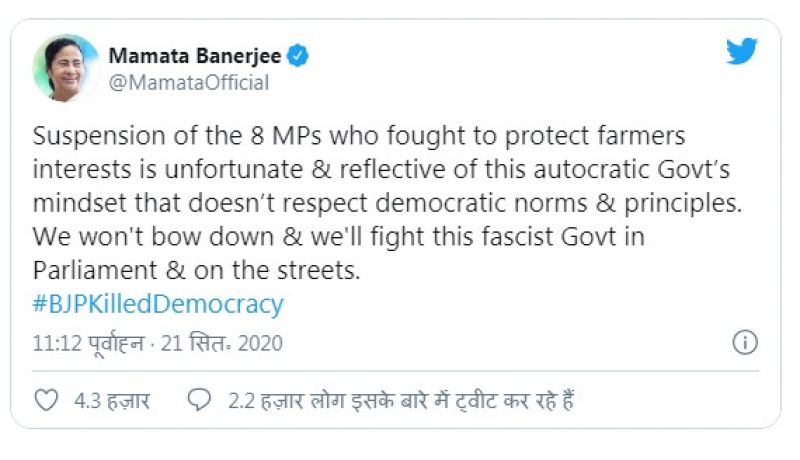Viewport: 800px width, 460px height.
Task: Open Mamata Banerjee's profile photo
Action: 66,67
